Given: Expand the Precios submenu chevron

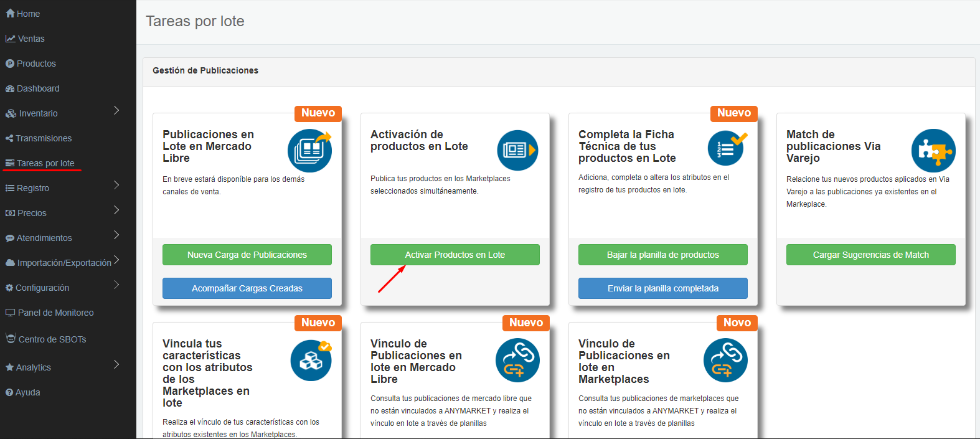Looking at the screenshot, I should (116, 210).
